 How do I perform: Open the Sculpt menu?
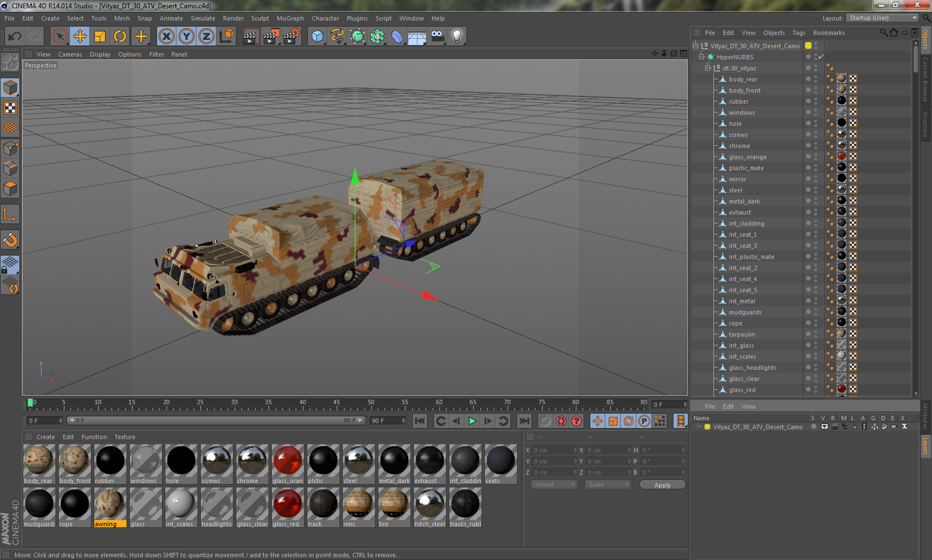click(260, 18)
